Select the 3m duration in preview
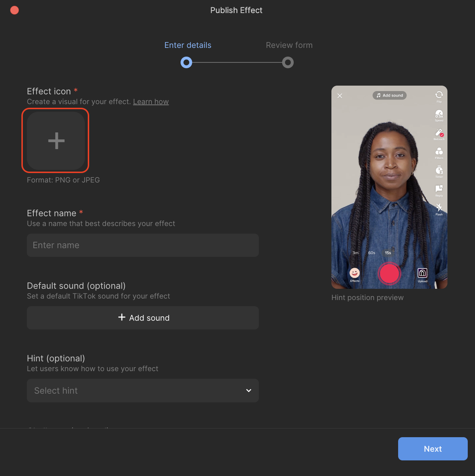This screenshot has width=475, height=476. click(x=356, y=253)
